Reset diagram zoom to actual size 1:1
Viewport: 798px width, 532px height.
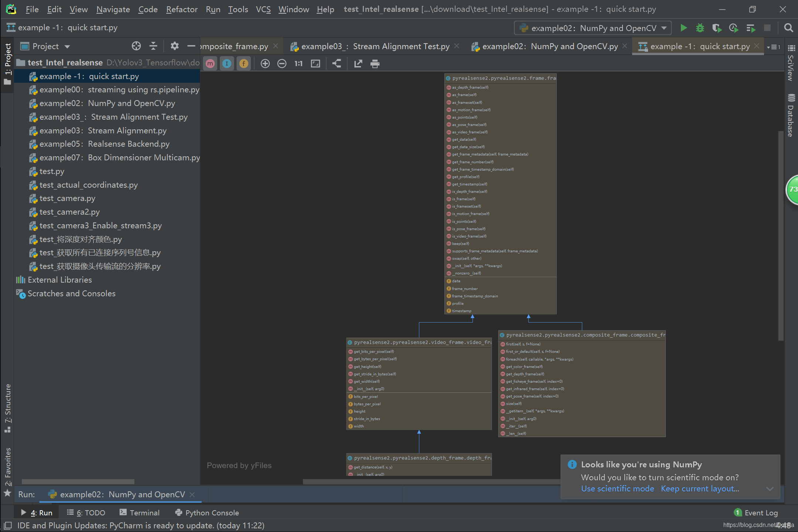click(299, 63)
